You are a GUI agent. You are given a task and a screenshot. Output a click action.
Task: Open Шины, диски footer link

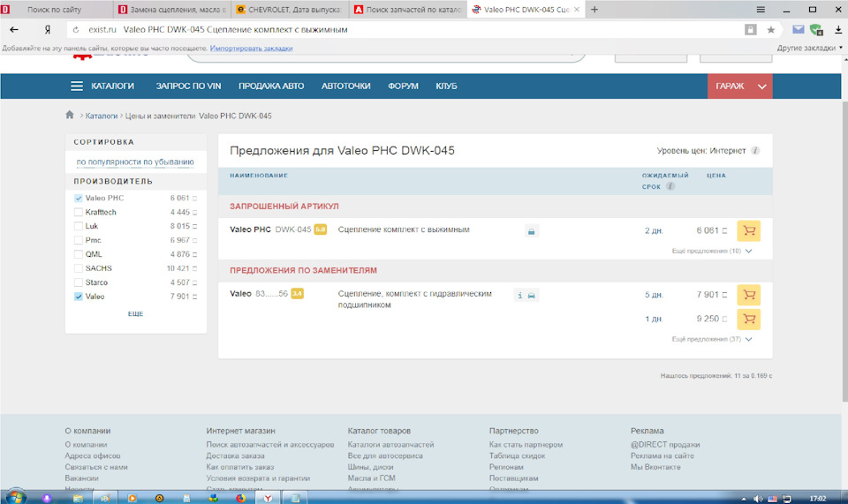coord(370,467)
